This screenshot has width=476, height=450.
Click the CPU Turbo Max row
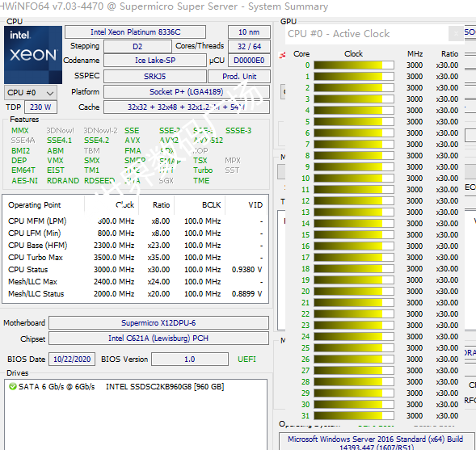point(136,258)
